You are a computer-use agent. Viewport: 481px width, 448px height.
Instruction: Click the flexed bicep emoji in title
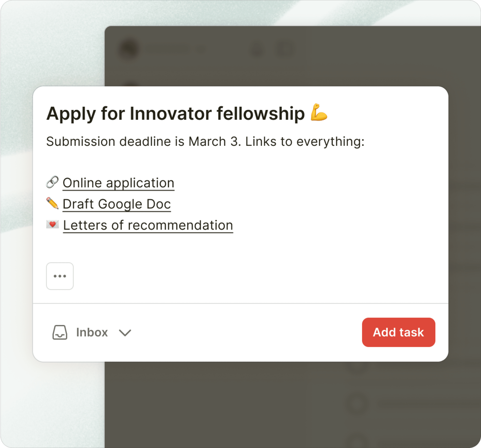click(319, 113)
